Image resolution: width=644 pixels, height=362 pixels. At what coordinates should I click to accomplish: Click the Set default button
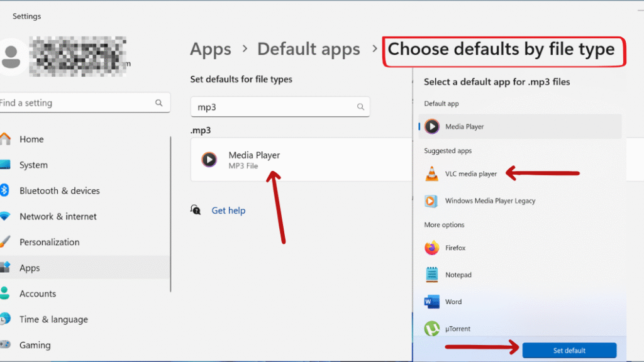(x=569, y=350)
